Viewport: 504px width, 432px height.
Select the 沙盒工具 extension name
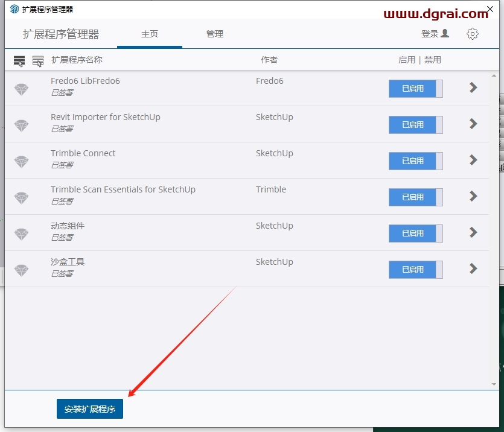tap(68, 262)
